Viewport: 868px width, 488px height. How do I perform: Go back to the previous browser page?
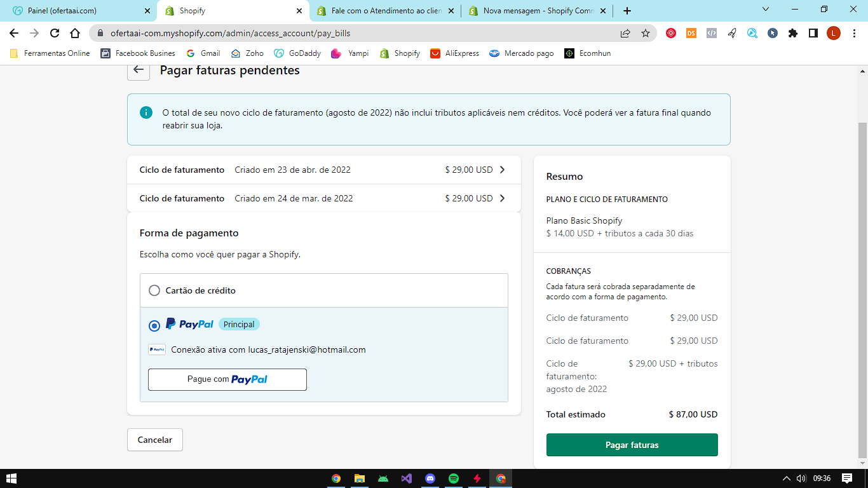point(14,33)
